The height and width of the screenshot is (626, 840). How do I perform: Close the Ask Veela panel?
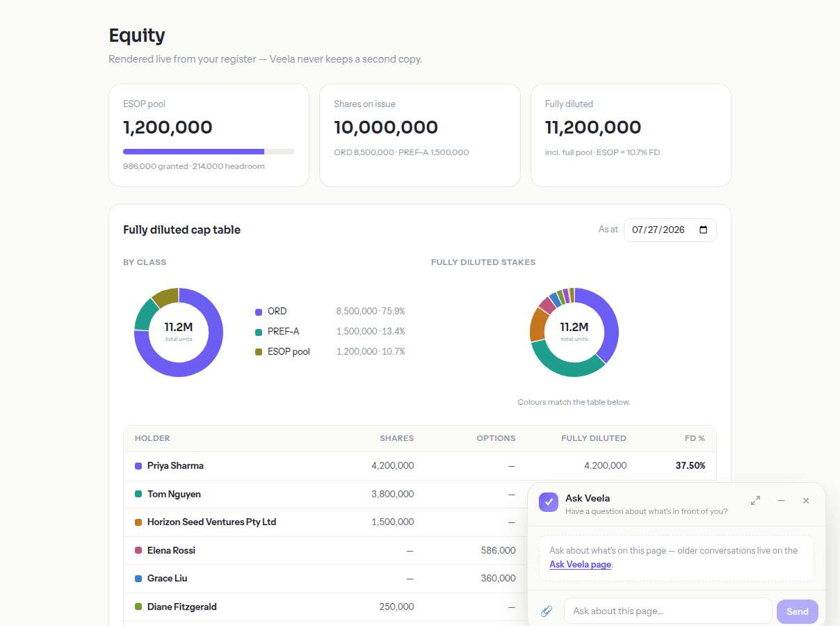click(806, 501)
